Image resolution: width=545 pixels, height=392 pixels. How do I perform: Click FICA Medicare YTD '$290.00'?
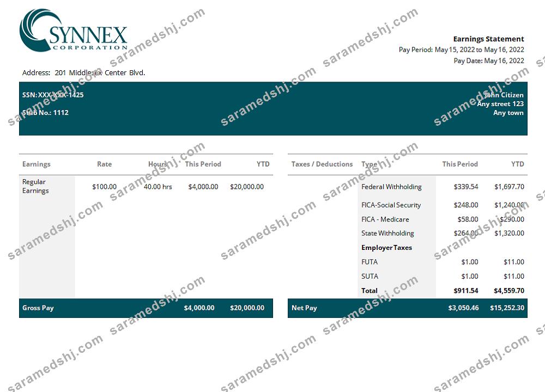pyautogui.click(x=512, y=219)
